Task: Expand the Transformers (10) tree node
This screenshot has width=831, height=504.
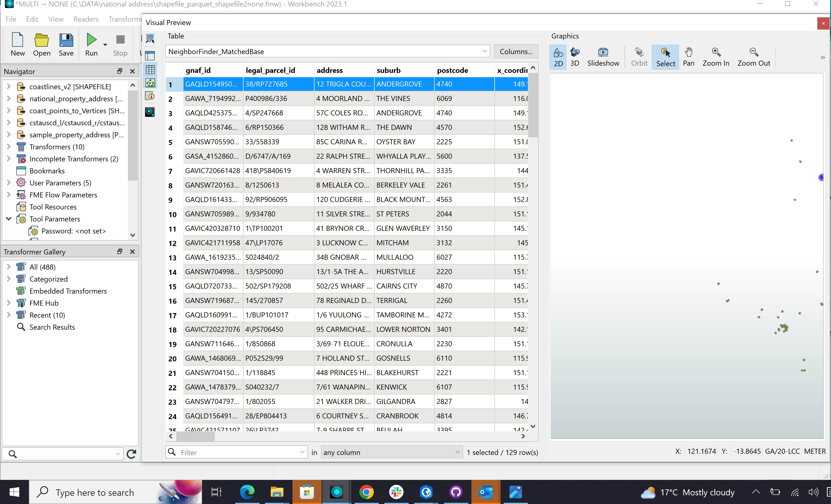Action: pos(9,147)
